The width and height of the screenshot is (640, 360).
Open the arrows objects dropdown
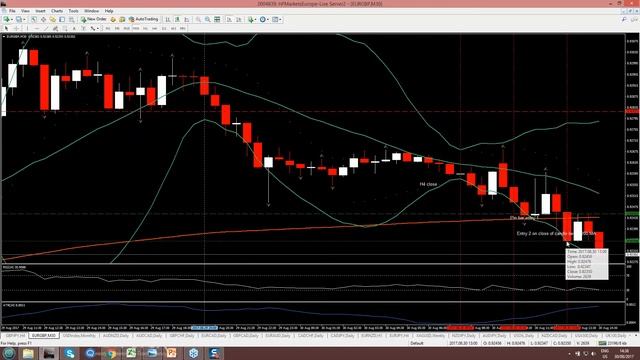(x=94, y=28)
